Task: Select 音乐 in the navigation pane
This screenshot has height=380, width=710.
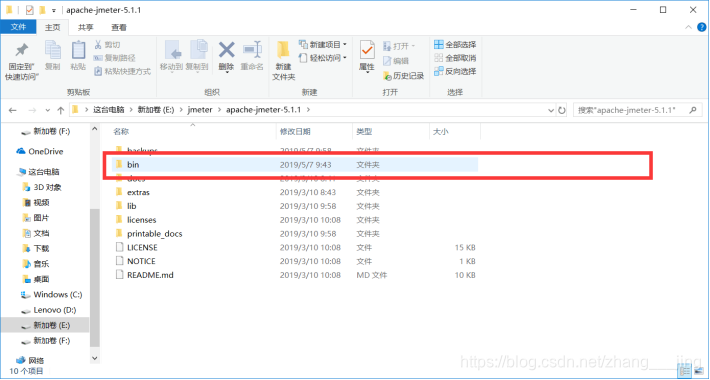Action: click(x=36, y=264)
